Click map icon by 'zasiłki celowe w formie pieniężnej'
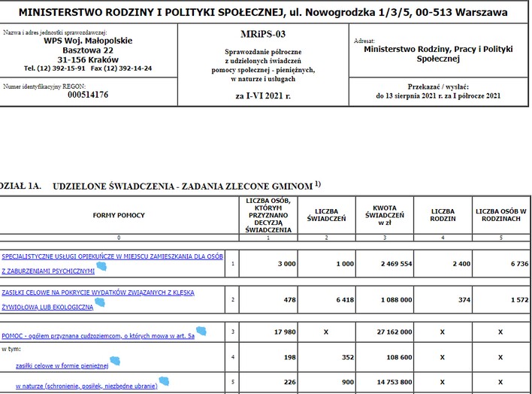 (x=115, y=362)
